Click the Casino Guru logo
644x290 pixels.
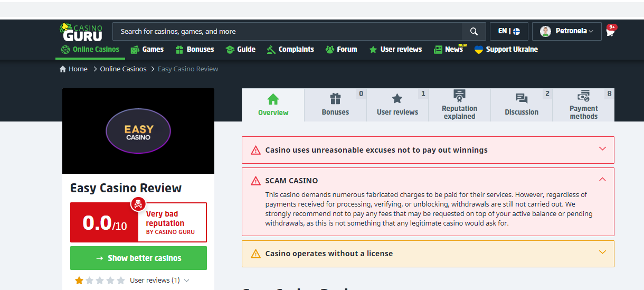[81, 32]
